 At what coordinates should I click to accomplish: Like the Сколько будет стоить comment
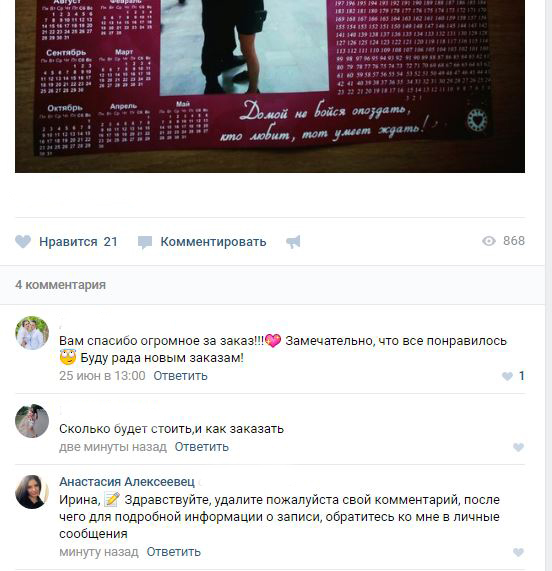(518, 447)
